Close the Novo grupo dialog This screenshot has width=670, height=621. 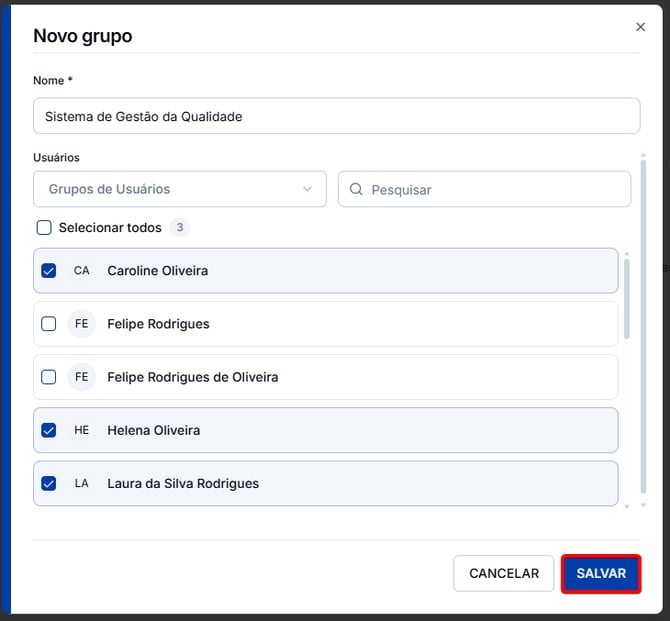[640, 27]
